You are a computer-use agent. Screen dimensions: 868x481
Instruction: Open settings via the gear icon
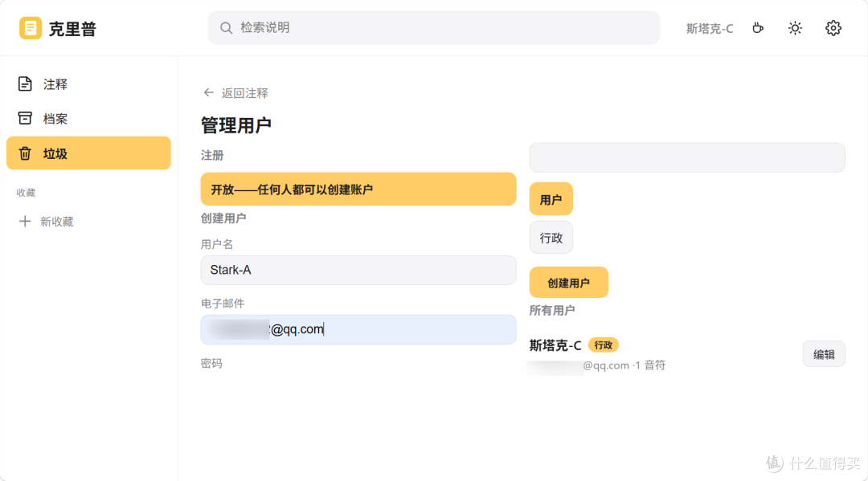tap(833, 28)
